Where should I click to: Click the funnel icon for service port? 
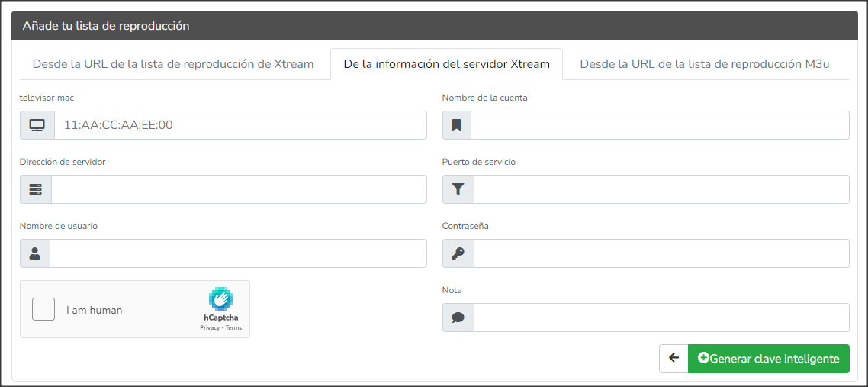458,189
